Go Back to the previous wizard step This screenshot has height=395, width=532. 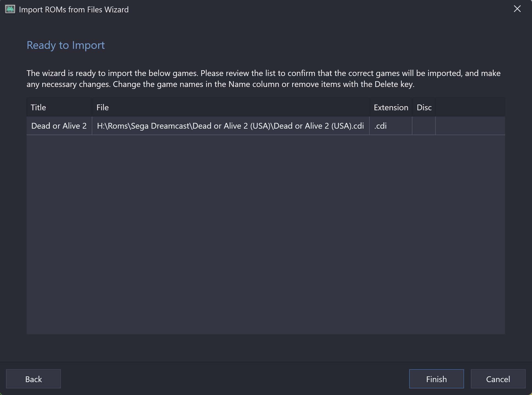tap(33, 379)
